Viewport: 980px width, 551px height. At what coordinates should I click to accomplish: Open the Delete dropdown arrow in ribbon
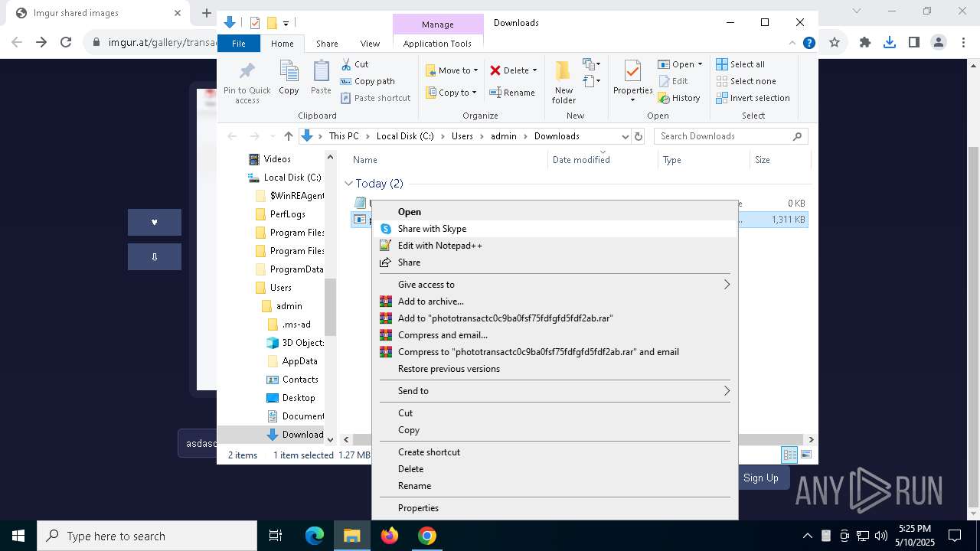534,70
